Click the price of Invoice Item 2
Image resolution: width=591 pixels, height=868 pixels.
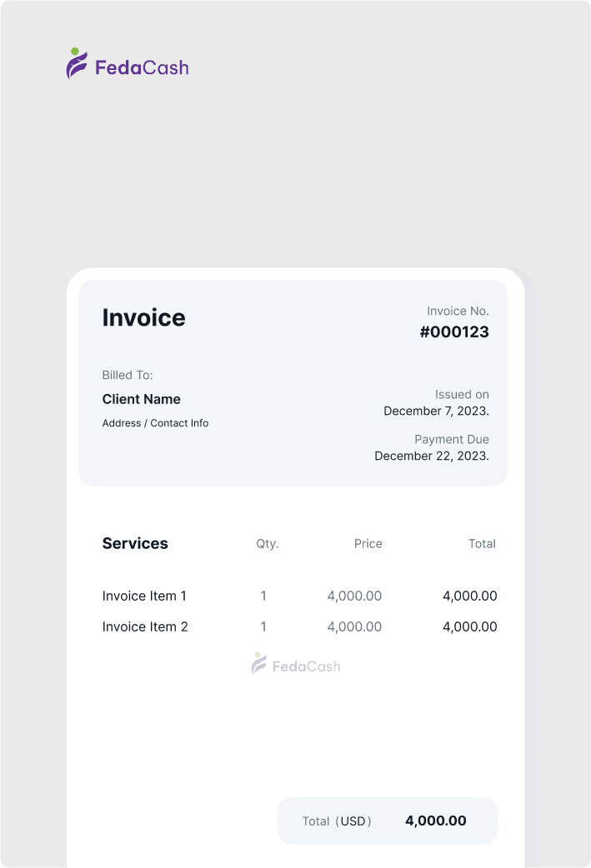coord(354,626)
